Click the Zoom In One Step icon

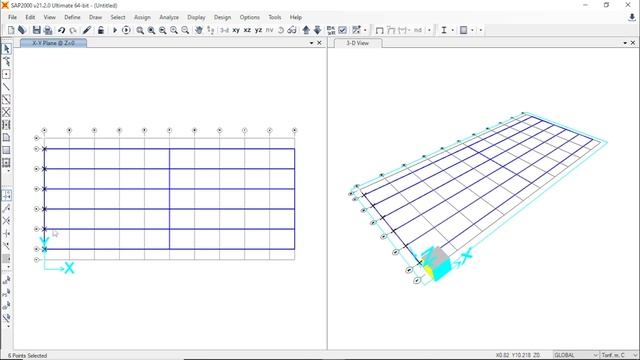coord(174,30)
